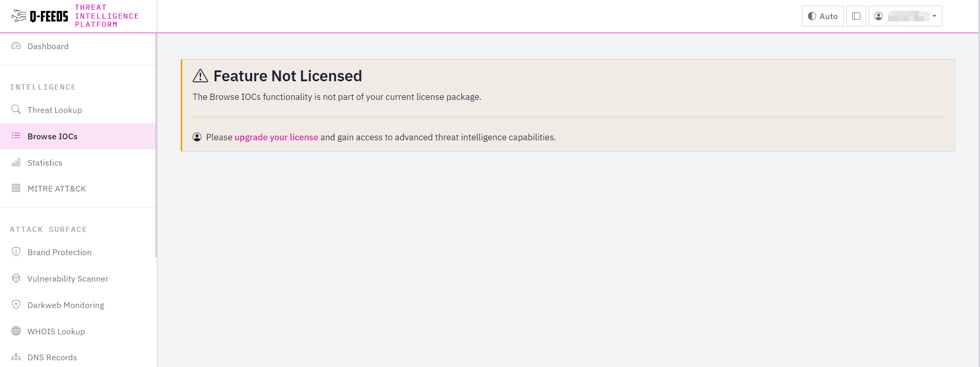
Task: Click the Threat Lookup magnifier icon
Action: (16, 109)
